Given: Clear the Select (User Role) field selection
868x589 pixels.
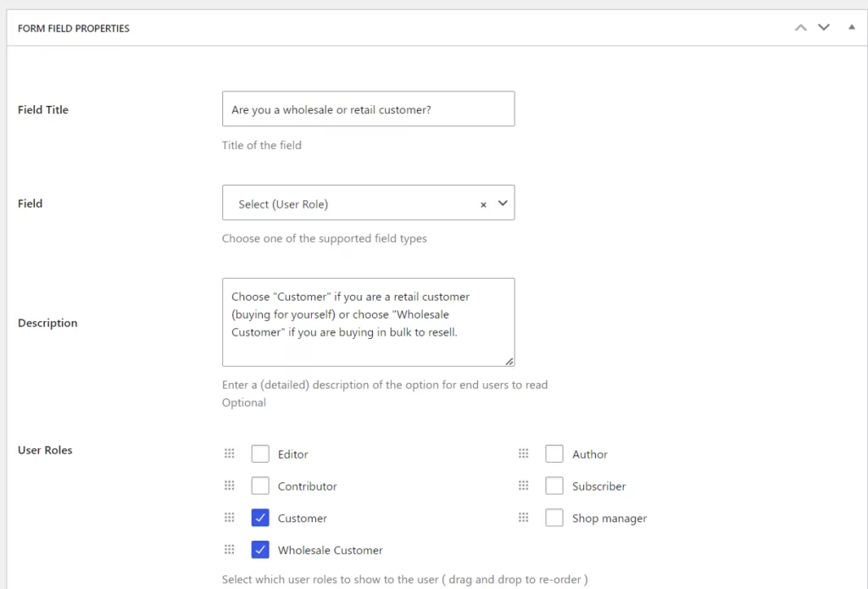Looking at the screenshot, I should (x=483, y=205).
